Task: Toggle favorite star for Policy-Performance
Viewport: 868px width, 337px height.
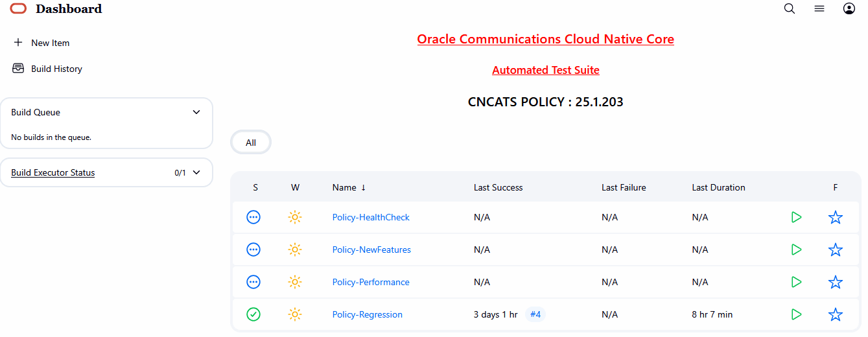Action: pyautogui.click(x=836, y=282)
